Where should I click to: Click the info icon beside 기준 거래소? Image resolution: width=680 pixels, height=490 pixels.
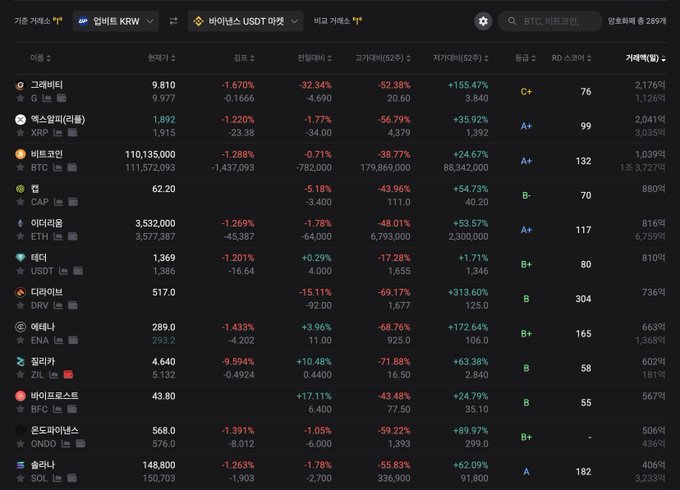57,21
